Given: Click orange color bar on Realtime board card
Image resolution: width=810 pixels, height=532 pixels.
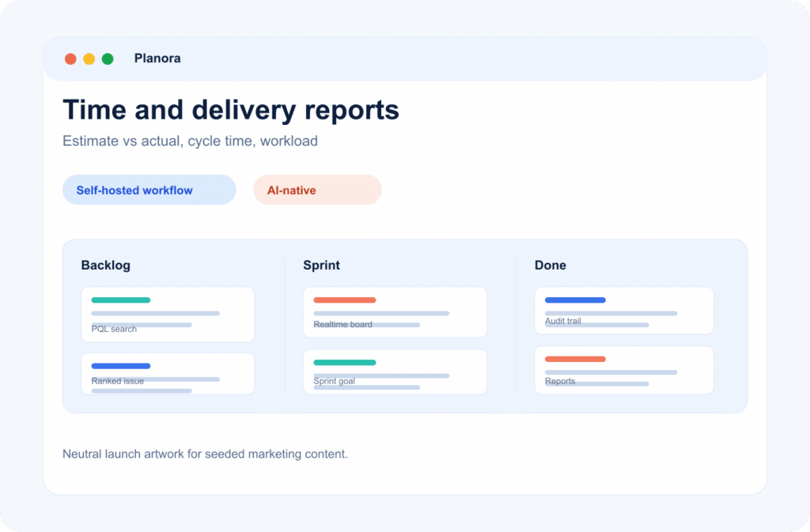Looking at the screenshot, I should (x=345, y=300).
